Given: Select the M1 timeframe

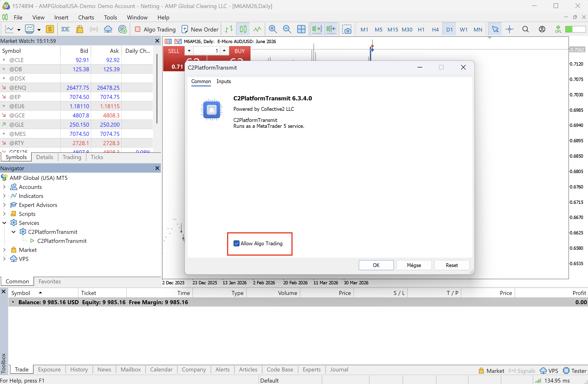Looking at the screenshot, I should click(x=364, y=30).
